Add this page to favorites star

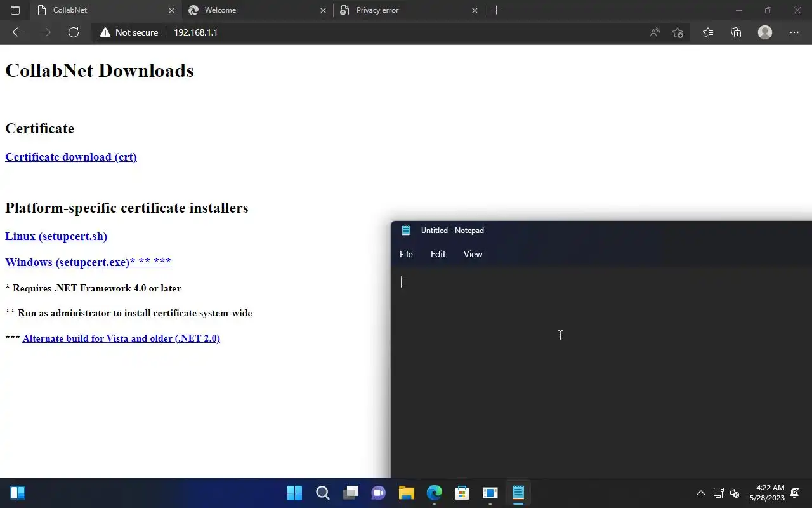(x=678, y=32)
